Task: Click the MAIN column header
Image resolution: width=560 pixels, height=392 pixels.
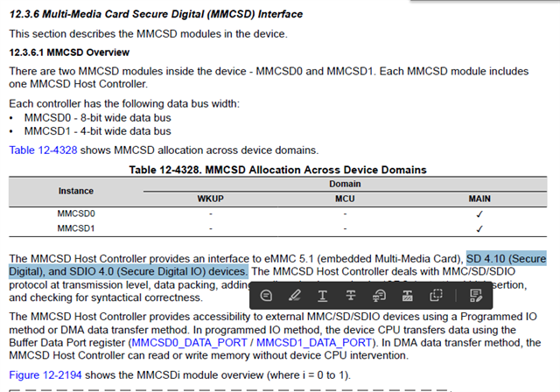Action: coord(479,199)
